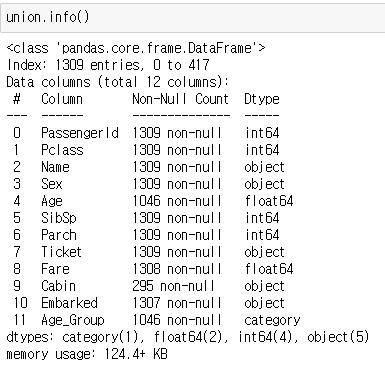This screenshot has width=385, height=367.
Task: Click the 'Dtype' header text
Action: [x=262, y=99]
